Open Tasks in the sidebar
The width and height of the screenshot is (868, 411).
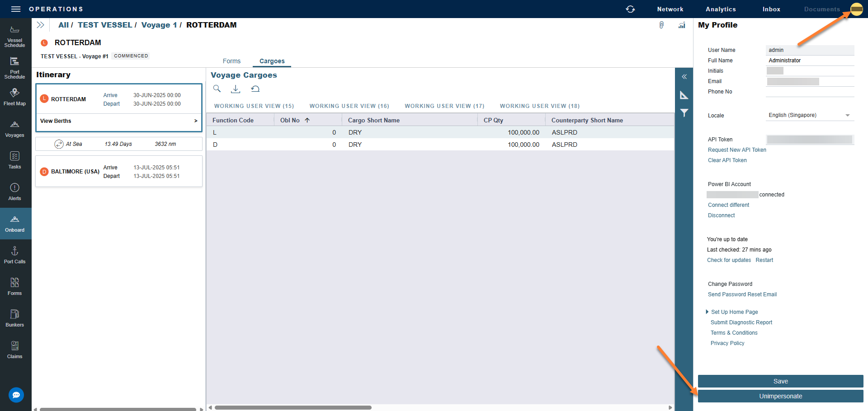pyautogui.click(x=14, y=161)
